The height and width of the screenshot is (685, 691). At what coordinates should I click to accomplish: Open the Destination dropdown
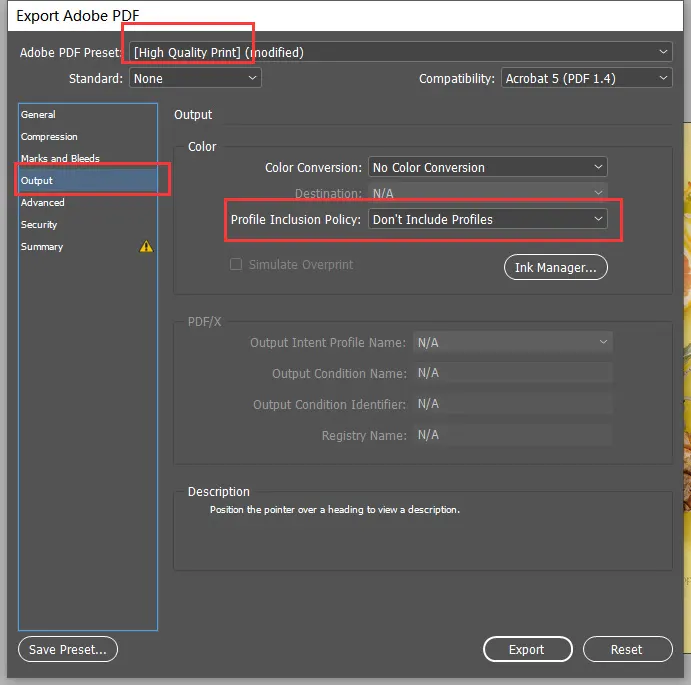[x=488, y=193]
